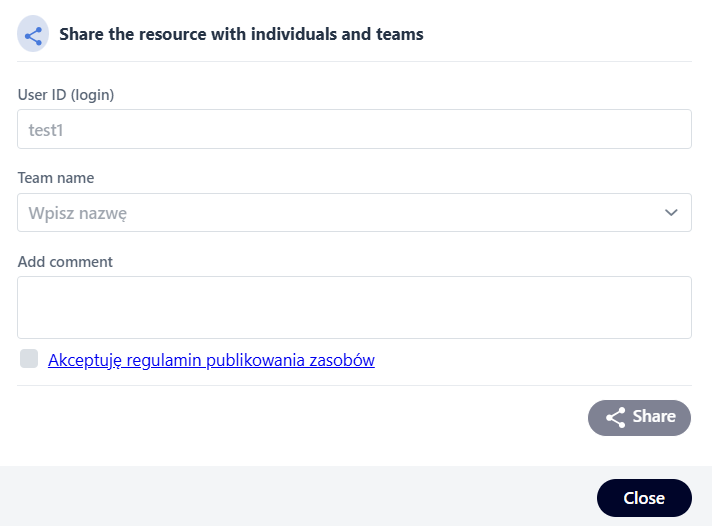Image resolution: width=712 pixels, height=526 pixels.
Task: Click the "Wpisz nazwę" placeholder text
Action: (78, 213)
